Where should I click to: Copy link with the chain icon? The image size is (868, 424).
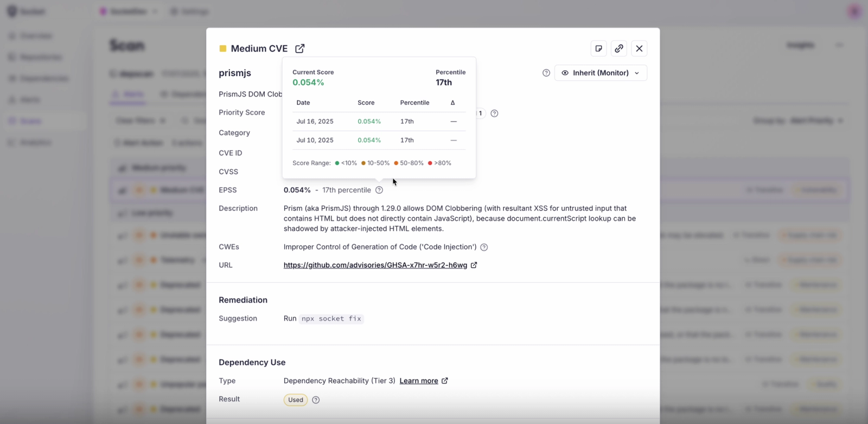pyautogui.click(x=619, y=48)
